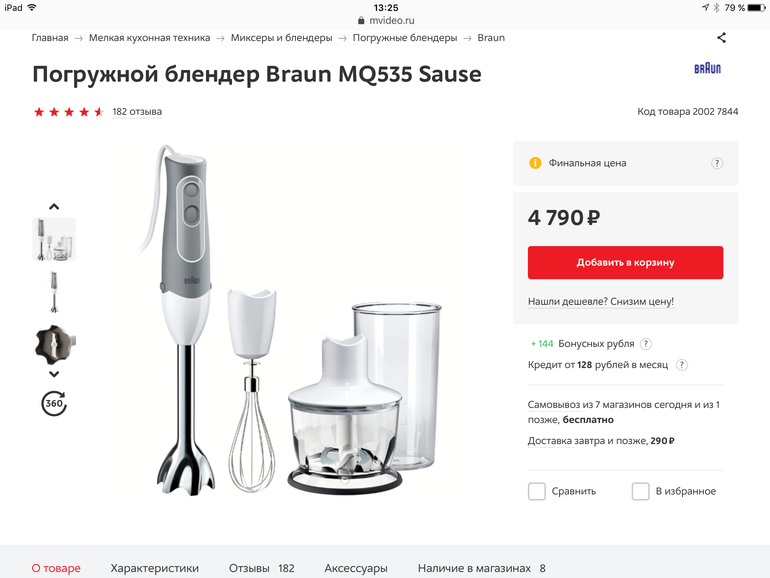
Task: Click the star rating
Action: point(69,112)
